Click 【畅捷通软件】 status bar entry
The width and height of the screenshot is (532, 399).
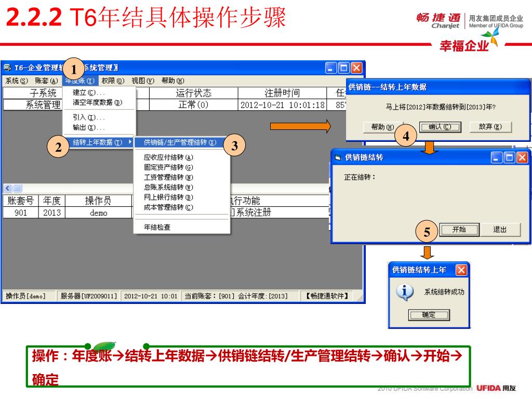point(328,296)
